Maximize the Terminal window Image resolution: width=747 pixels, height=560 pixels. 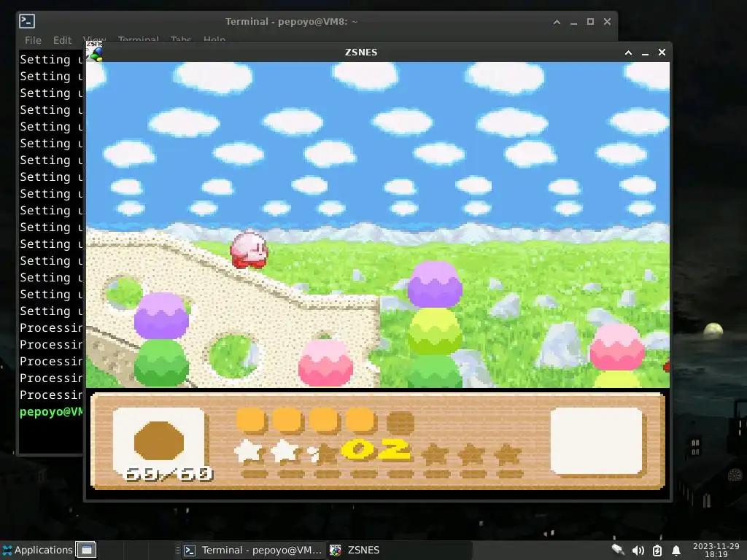[590, 22]
